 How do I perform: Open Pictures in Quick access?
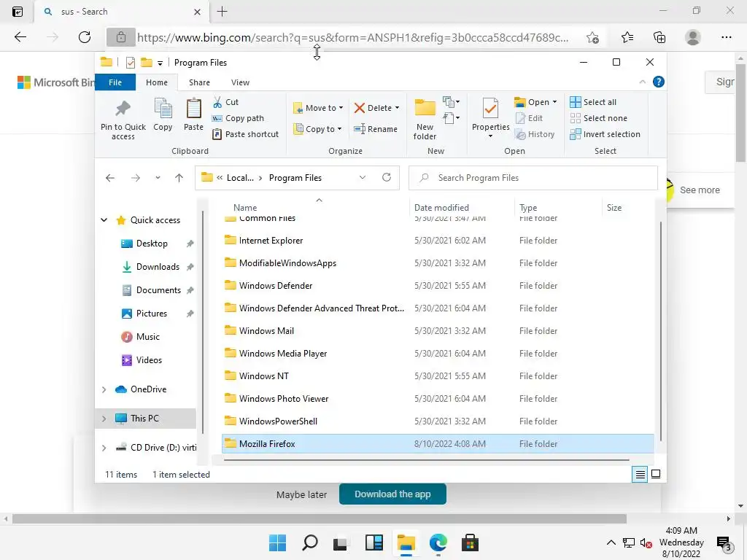pos(152,314)
